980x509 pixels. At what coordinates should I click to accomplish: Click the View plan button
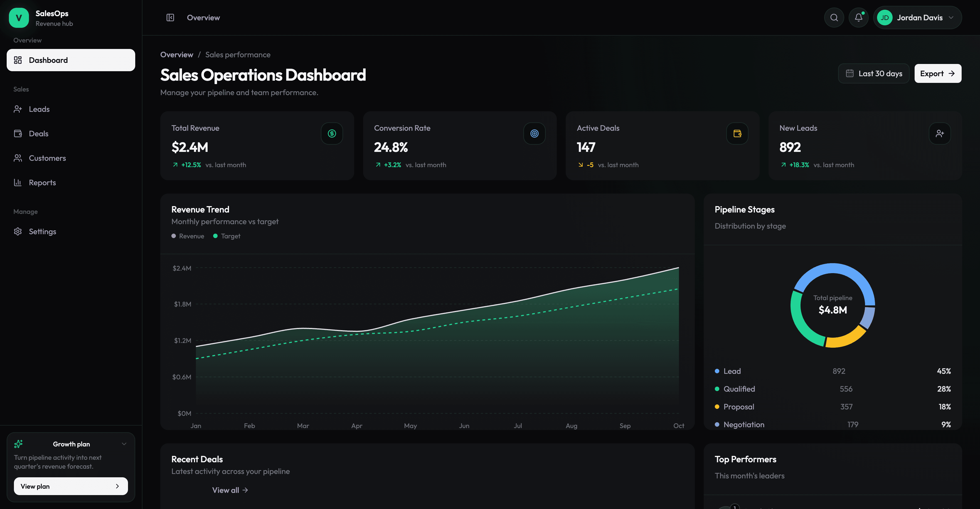(x=71, y=486)
